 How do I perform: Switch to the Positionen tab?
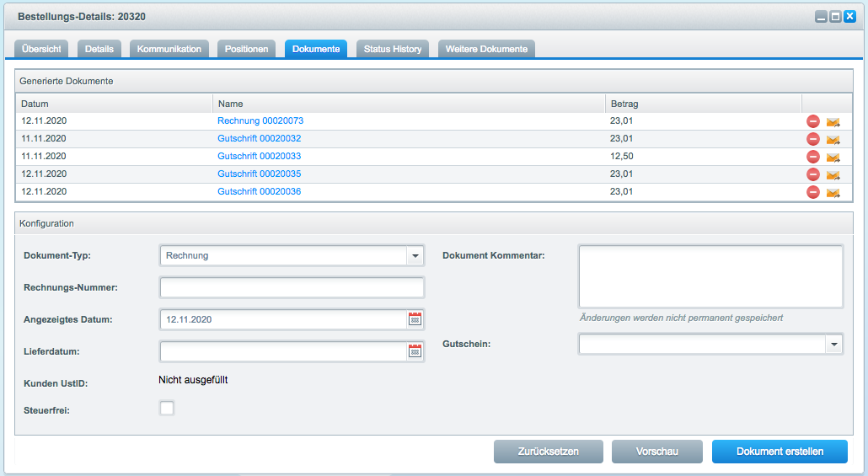(246, 49)
